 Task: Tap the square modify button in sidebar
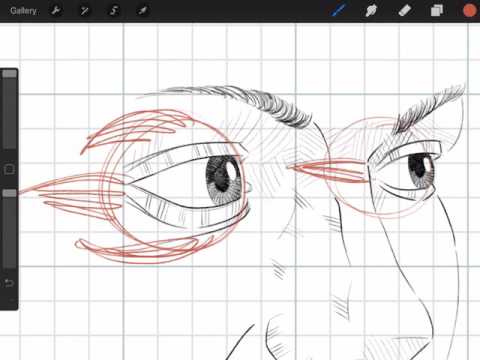(x=9, y=169)
